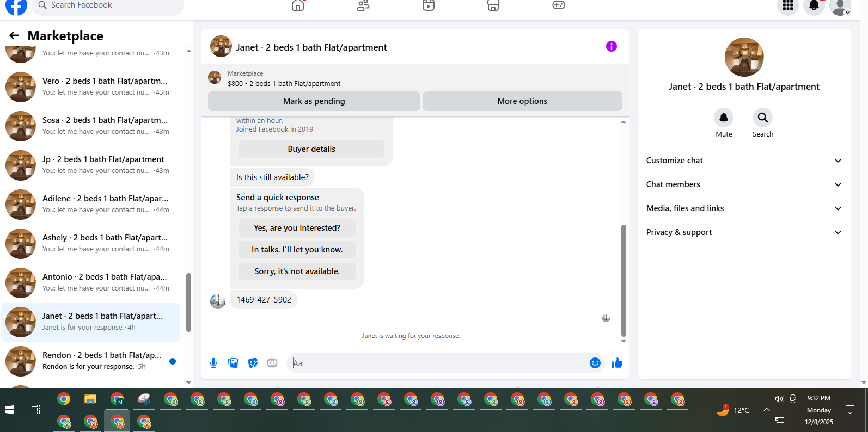Click the chat scroll up arrow
Image resolution: width=868 pixels, height=432 pixels.
pos(624,122)
